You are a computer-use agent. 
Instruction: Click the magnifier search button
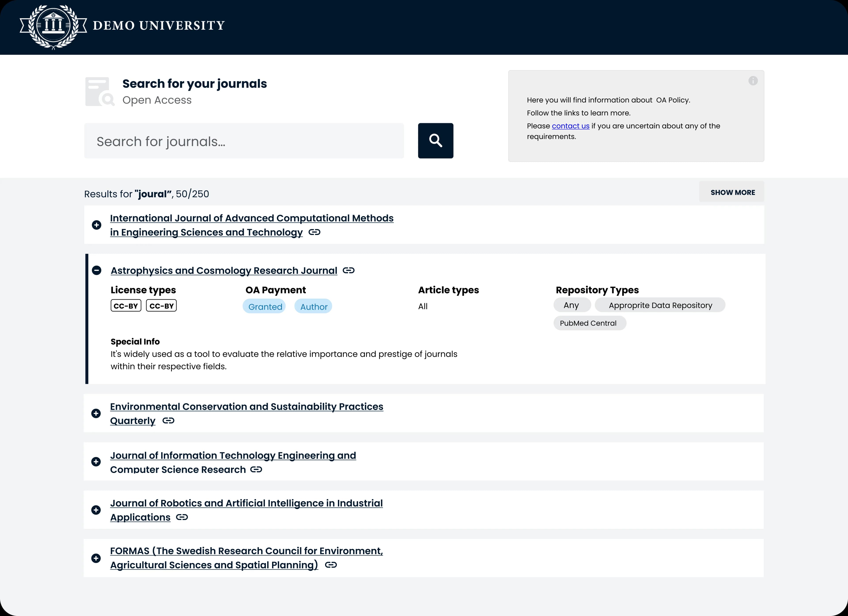click(435, 141)
